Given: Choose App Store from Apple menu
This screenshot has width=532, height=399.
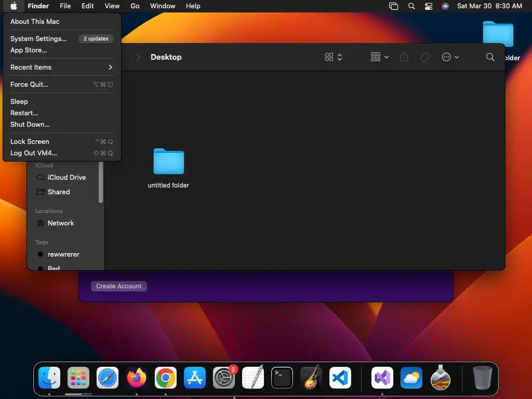Looking at the screenshot, I should point(62,50).
